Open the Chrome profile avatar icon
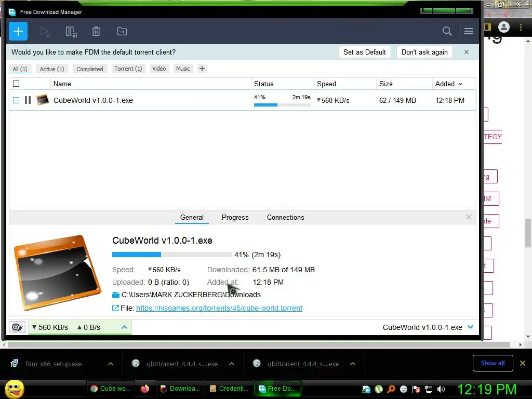The image size is (532, 399). click(504, 27)
